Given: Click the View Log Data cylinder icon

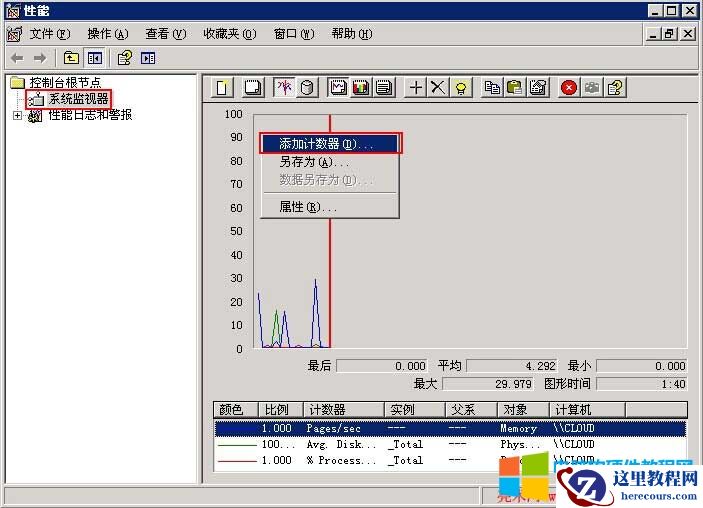Looking at the screenshot, I should click(307, 87).
